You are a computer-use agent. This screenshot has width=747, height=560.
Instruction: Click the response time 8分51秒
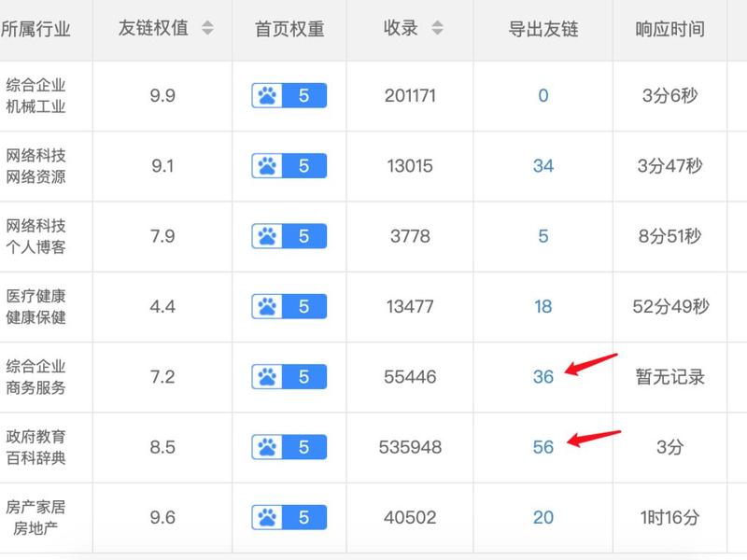(x=669, y=236)
